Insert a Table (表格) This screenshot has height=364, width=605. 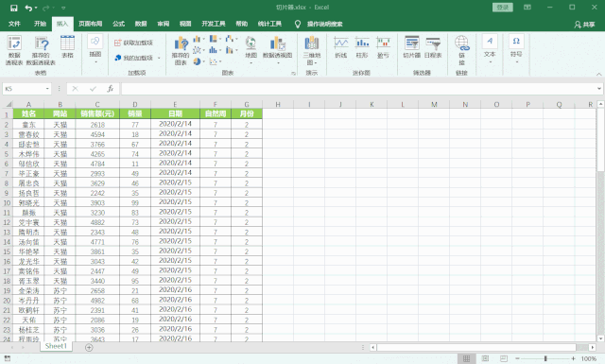pos(67,46)
